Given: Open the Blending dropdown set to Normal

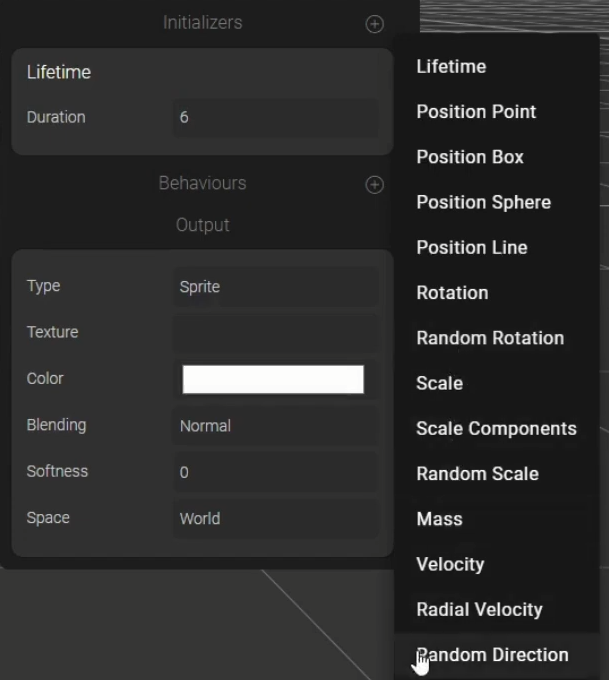Looking at the screenshot, I should pos(275,426).
